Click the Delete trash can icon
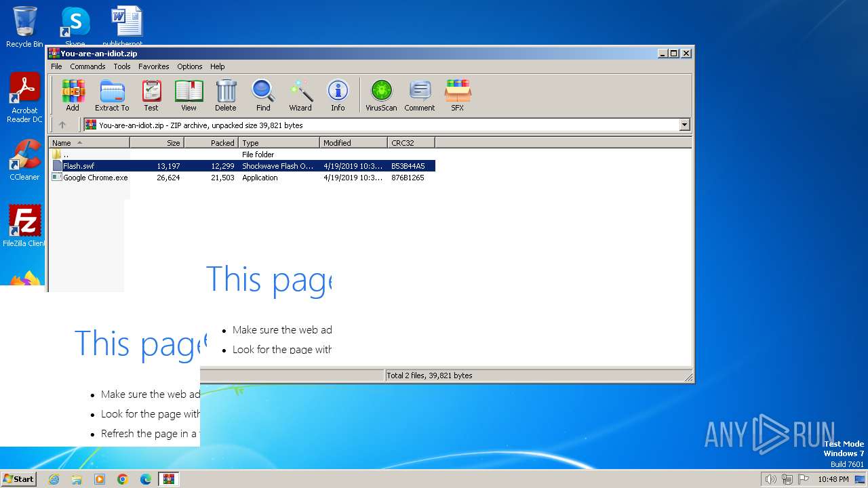 (x=226, y=95)
